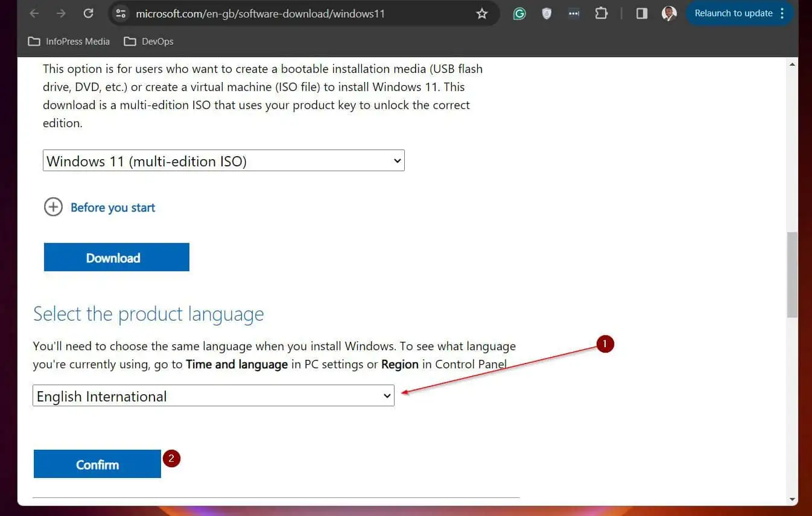Click the Before you start link text
Viewport: 812px width, 516px height.
point(113,207)
